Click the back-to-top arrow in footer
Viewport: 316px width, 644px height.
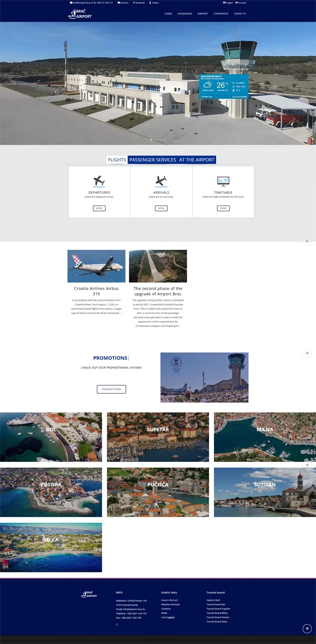pyautogui.click(x=307, y=628)
